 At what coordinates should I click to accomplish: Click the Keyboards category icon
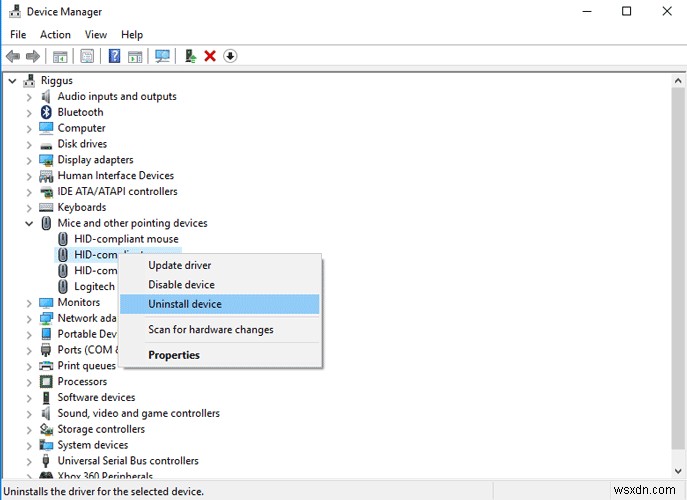[x=46, y=207]
